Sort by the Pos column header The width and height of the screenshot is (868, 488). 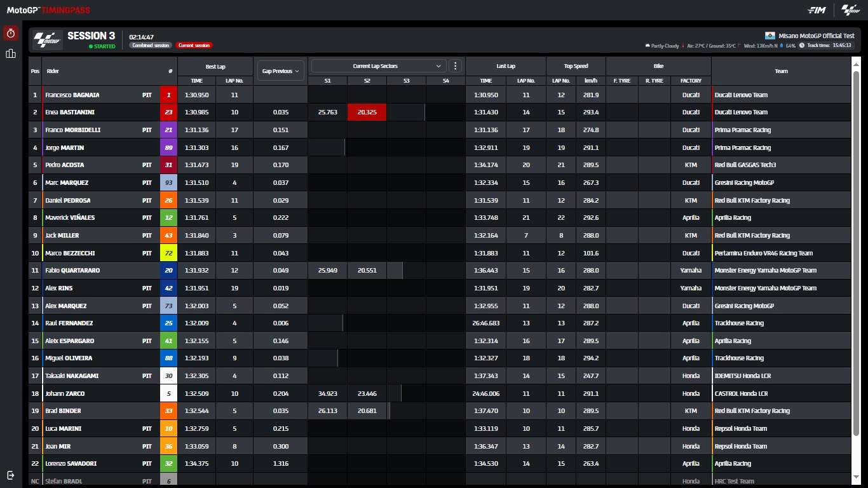click(35, 71)
